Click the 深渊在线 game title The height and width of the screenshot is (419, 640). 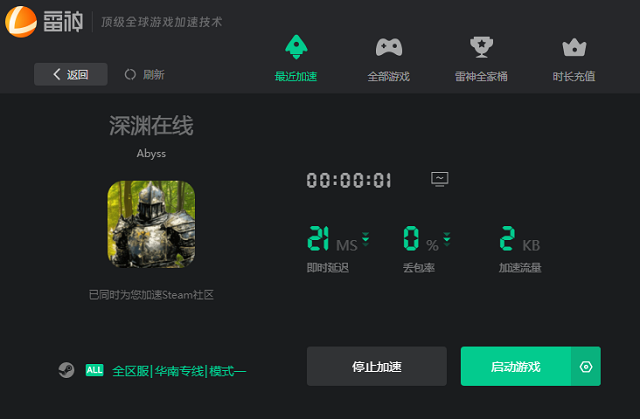coord(151,126)
